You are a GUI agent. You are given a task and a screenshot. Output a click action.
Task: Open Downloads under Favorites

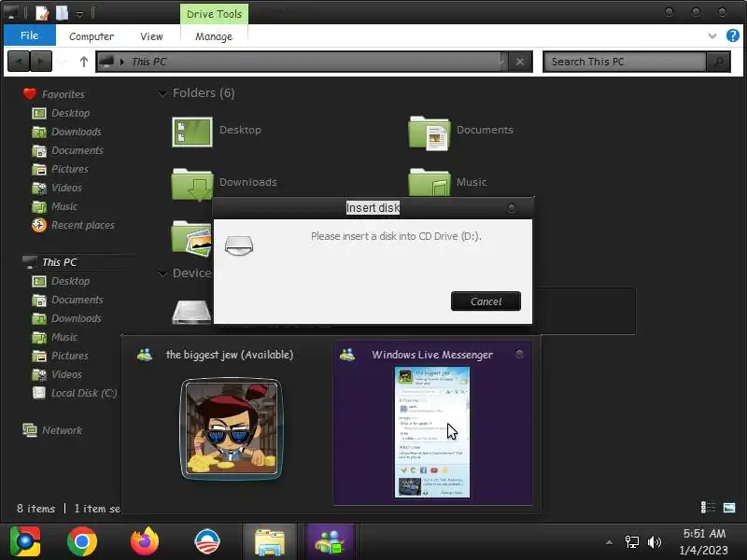76,132
